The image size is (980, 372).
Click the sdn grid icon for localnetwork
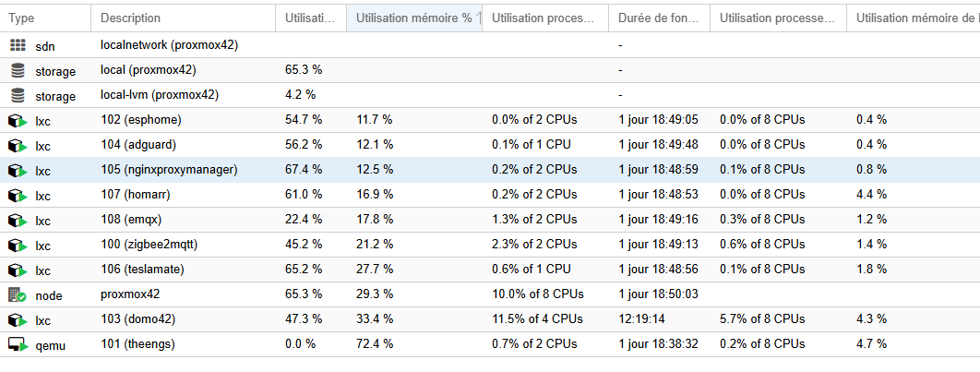pyautogui.click(x=18, y=45)
